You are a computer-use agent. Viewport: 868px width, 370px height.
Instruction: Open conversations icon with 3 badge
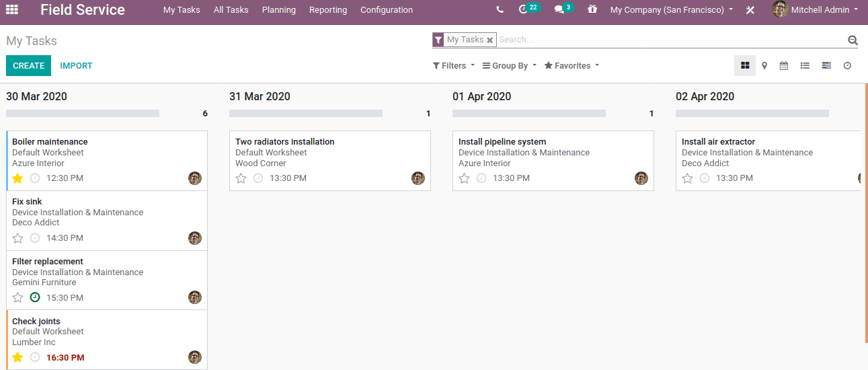coord(563,9)
